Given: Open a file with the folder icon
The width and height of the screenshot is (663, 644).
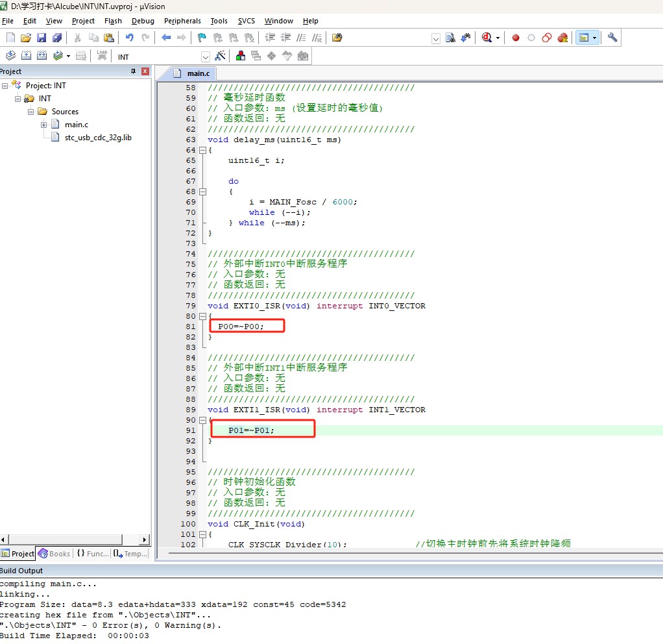Looking at the screenshot, I should click(x=26, y=38).
